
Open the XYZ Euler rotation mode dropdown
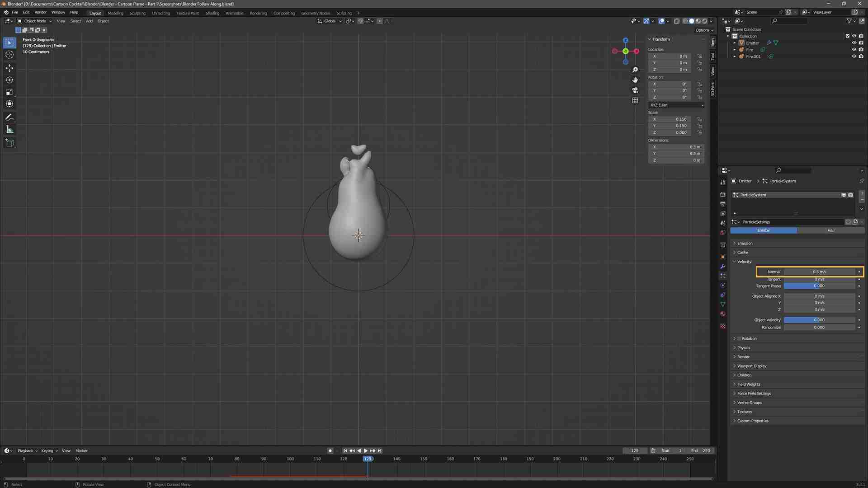(676, 105)
